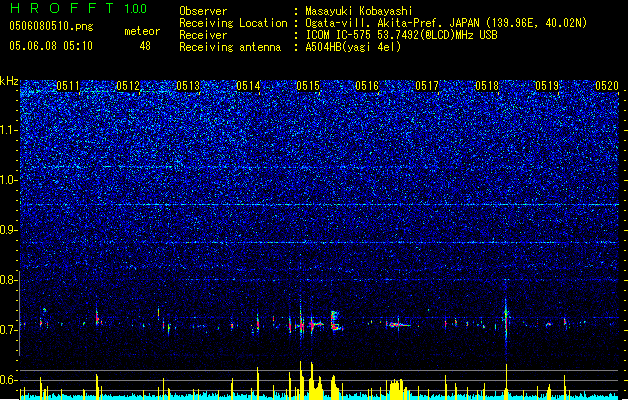Click the 'Observer' field label
The image size is (629, 400).
pos(203,11)
